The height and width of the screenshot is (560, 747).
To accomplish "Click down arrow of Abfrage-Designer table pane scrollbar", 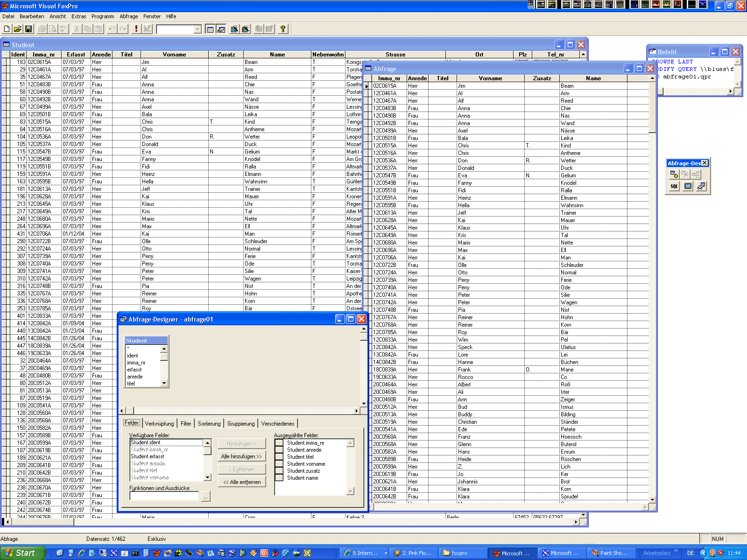I will pyautogui.click(x=364, y=404).
